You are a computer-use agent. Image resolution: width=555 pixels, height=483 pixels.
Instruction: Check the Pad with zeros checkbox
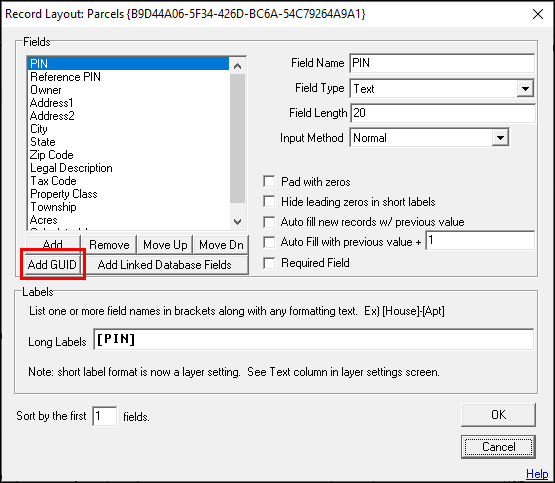pyautogui.click(x=269, y=182)
